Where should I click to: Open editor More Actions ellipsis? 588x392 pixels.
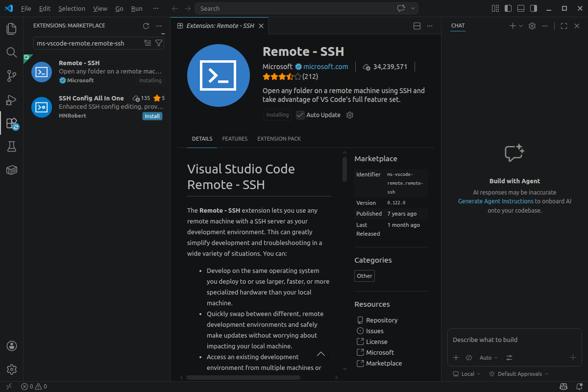[430, 26]
